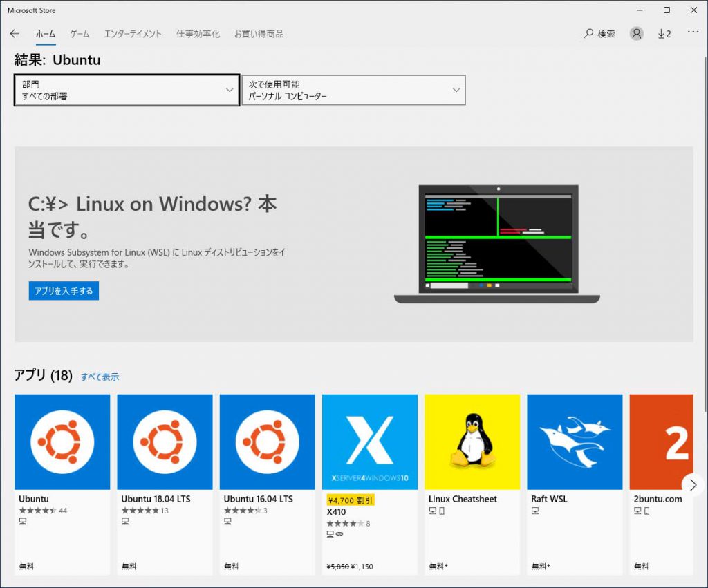The height and width of the screenshot is (588, 708).
Task: Open the Ubuntu 18.04 LTS app icon
Action: click(x=165, y=442)
